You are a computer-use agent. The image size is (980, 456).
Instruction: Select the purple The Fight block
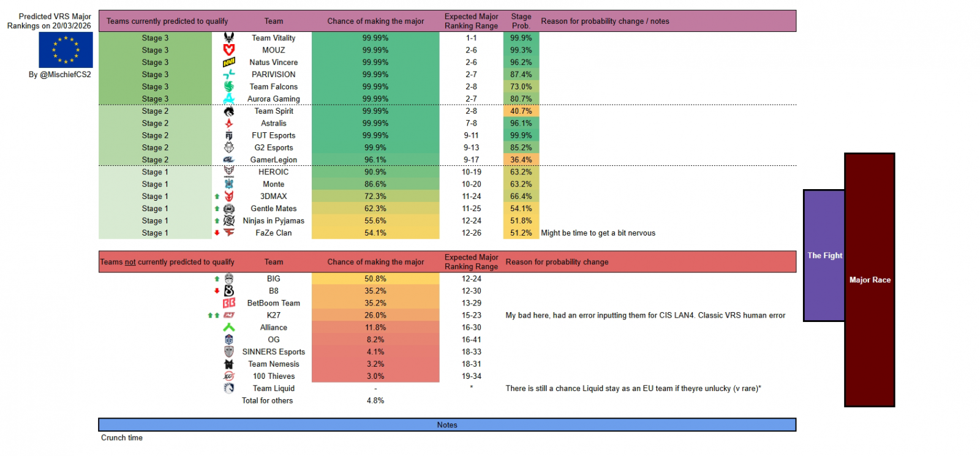tap(824, 255)
